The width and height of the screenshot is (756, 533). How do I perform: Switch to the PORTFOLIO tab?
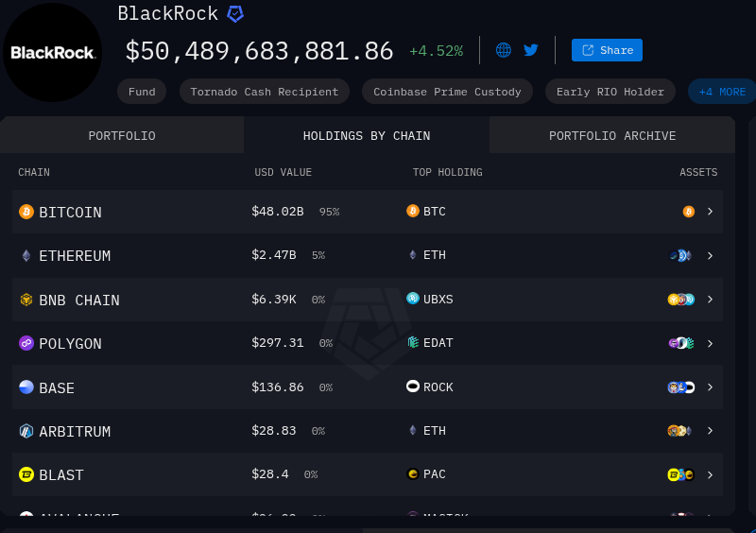coord(122,135)
